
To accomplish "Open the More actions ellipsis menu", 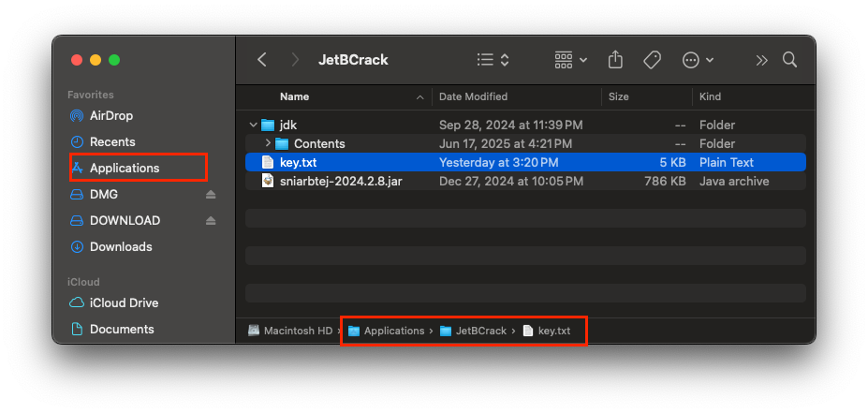I will point(698,60).
